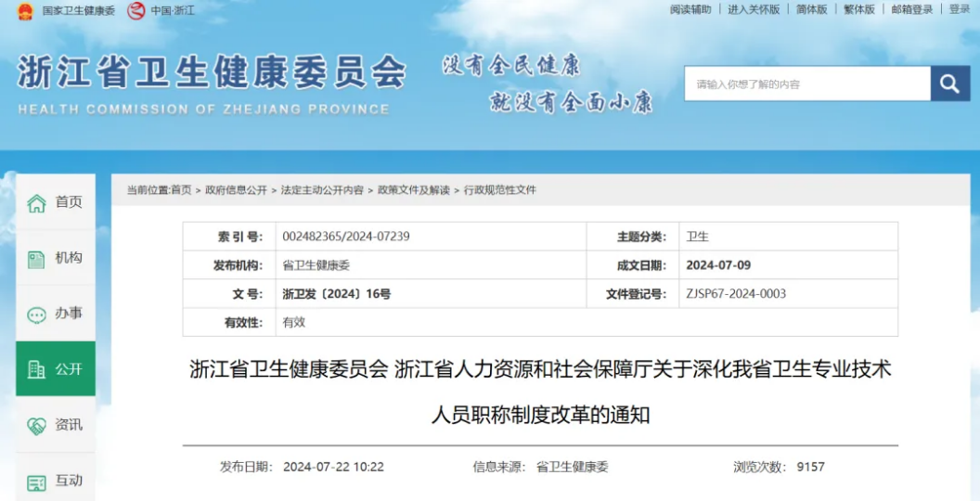Type in the search box 请输入你想了解的内容
The image size is (980, 501).
[x=806, y=84]
